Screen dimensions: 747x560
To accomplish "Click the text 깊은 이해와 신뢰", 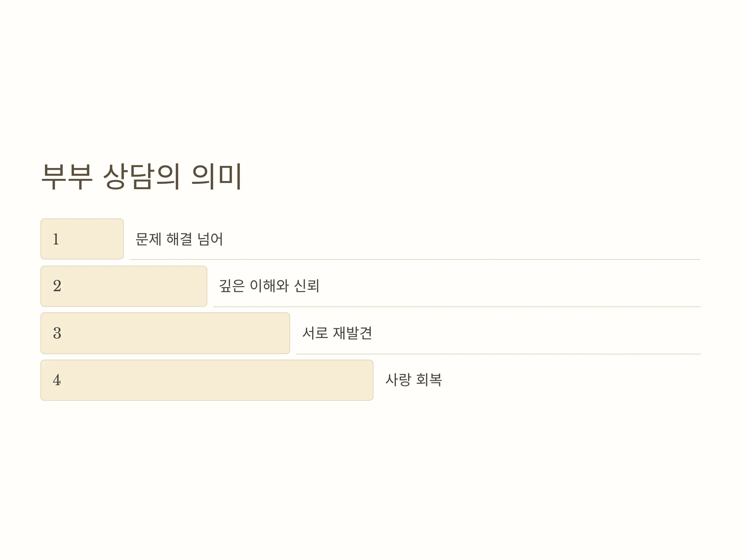I will [x=269, y=286].
